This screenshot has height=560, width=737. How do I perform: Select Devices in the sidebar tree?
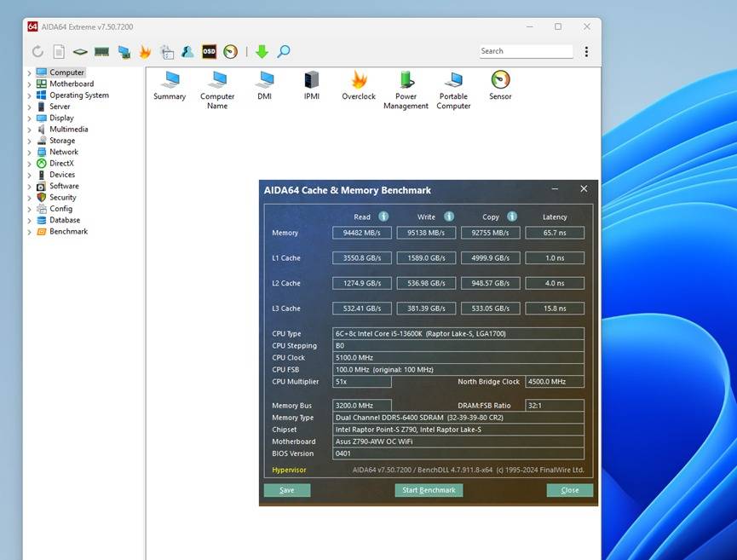62,175
